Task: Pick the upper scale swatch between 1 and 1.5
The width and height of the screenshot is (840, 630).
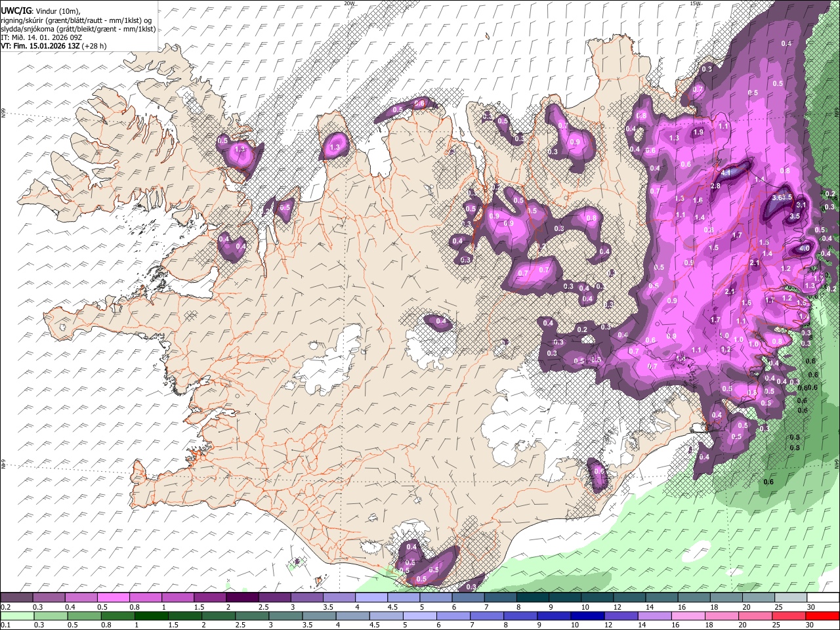Action: (177, 598)
